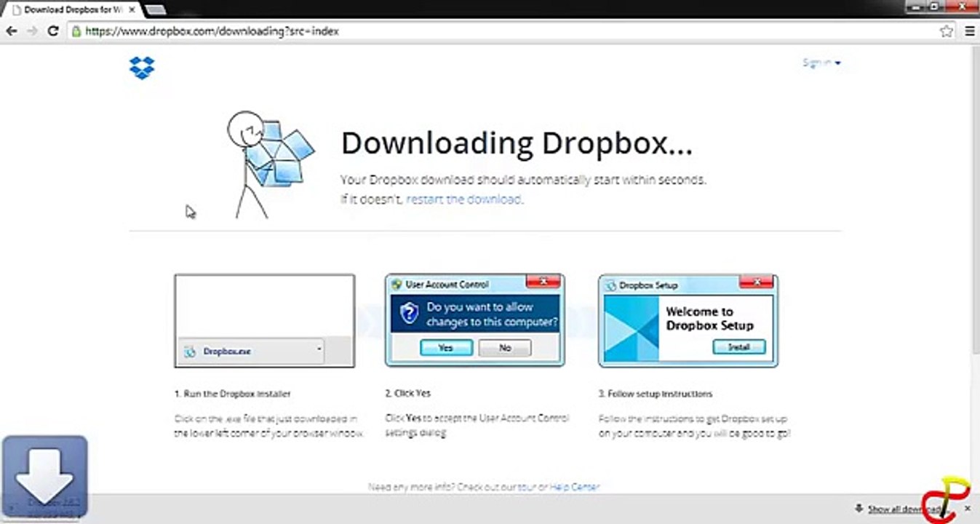Click the "3. Follow setup instructions" text
Screen dimensions: 980x524
point(656,394)
